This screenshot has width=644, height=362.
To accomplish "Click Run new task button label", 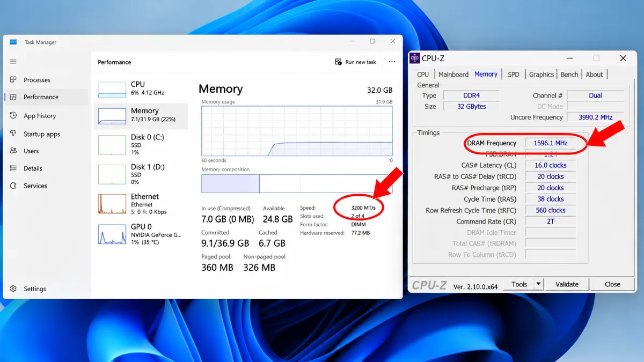I will point(361,62).
